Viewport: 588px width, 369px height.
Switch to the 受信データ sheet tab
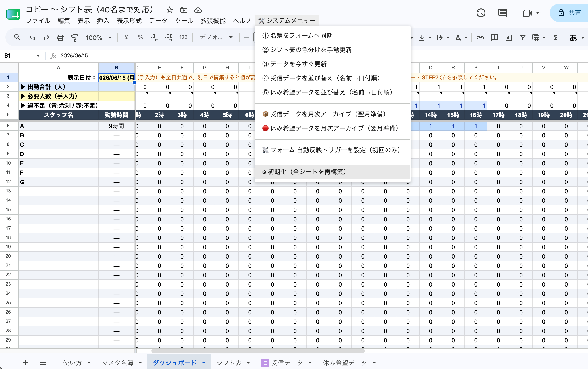[287, 363]
